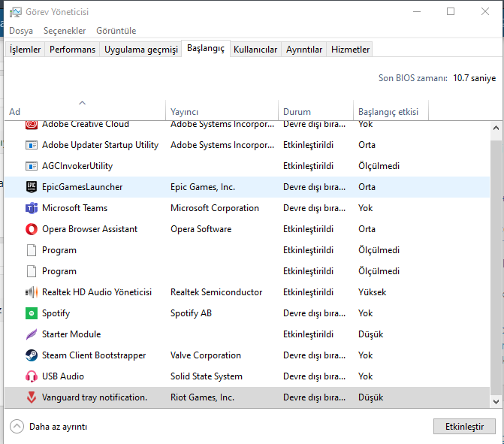Click the Valve Corporation publisher cell

coord(206,355)
